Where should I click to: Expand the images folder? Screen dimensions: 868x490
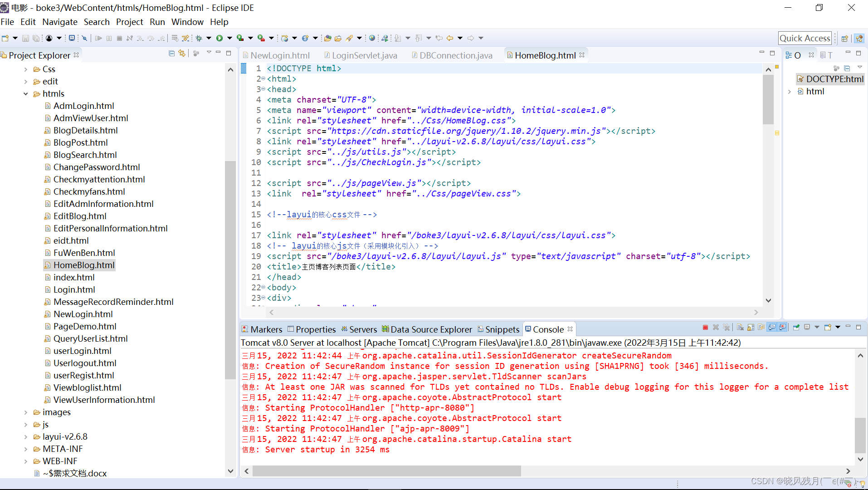[x=26, y=412]
